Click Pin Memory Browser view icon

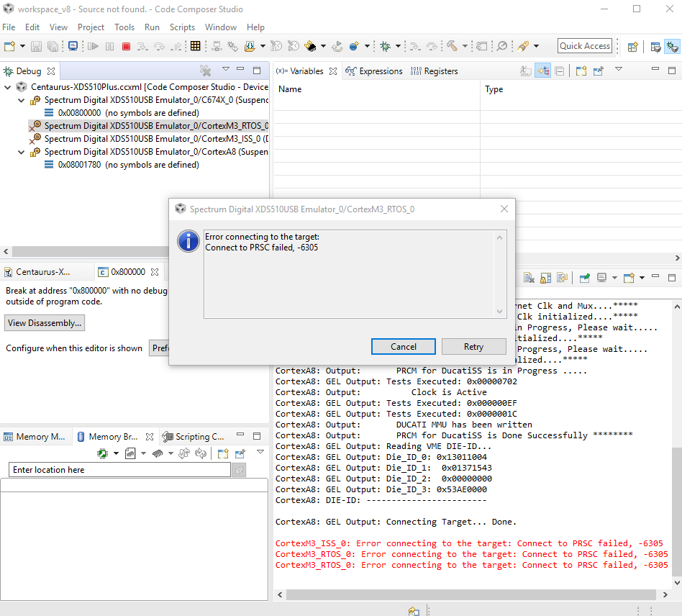click(x=240, y=454)
